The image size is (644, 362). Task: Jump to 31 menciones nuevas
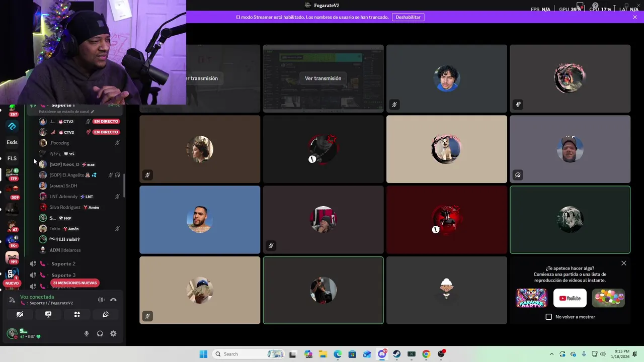click(x=74, y=283)
